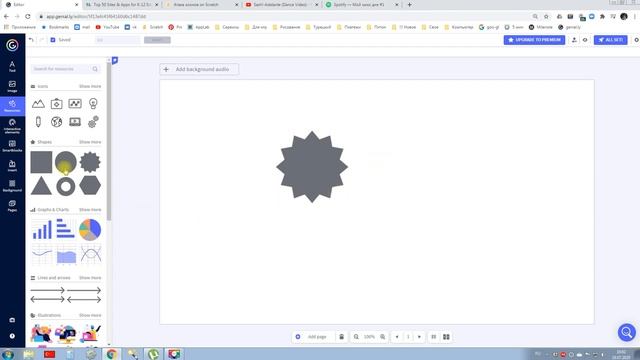The width and height of the screenshot is (640, 360).
Task: Click the All Set button
Action: pos(610,40)
